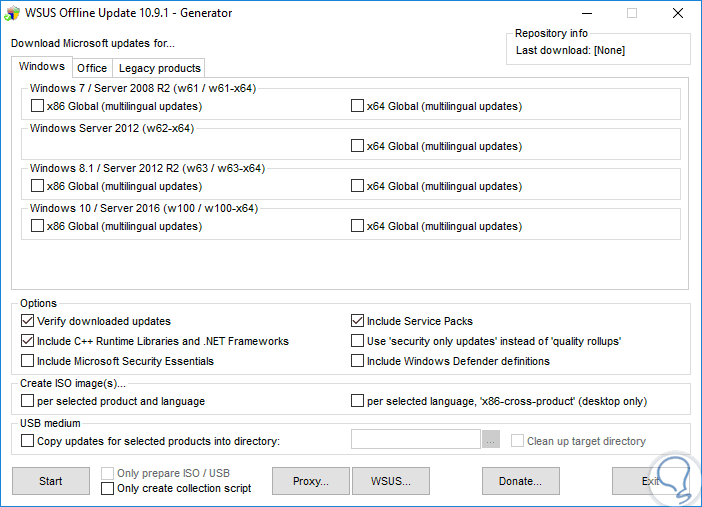This screenshot has height=507, width=702.
Task: Switch to the Office tab
Action: 92,68
